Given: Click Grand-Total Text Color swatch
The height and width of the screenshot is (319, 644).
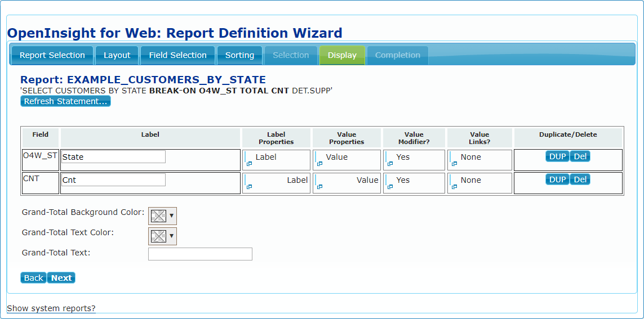Looking at the screenshot, I should tap(158, 236).
